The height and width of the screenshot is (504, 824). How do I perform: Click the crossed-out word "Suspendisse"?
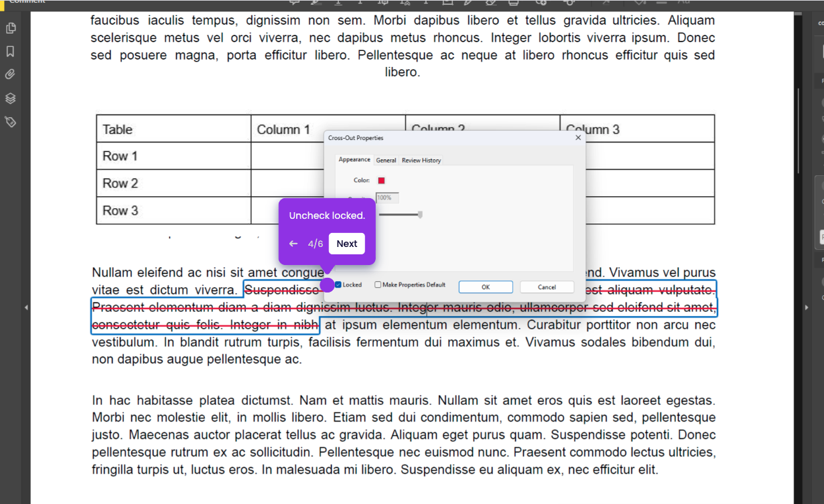tap(281, 290)
